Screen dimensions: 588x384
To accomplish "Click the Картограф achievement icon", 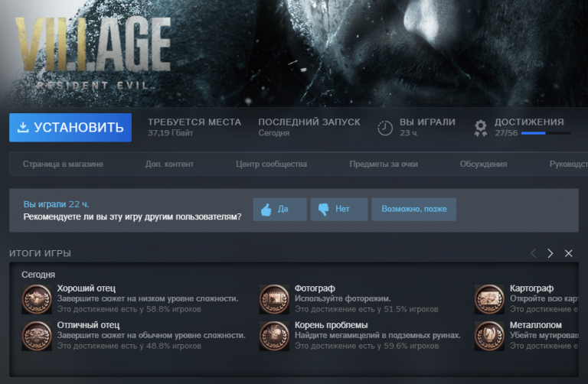I will [489, 299].
